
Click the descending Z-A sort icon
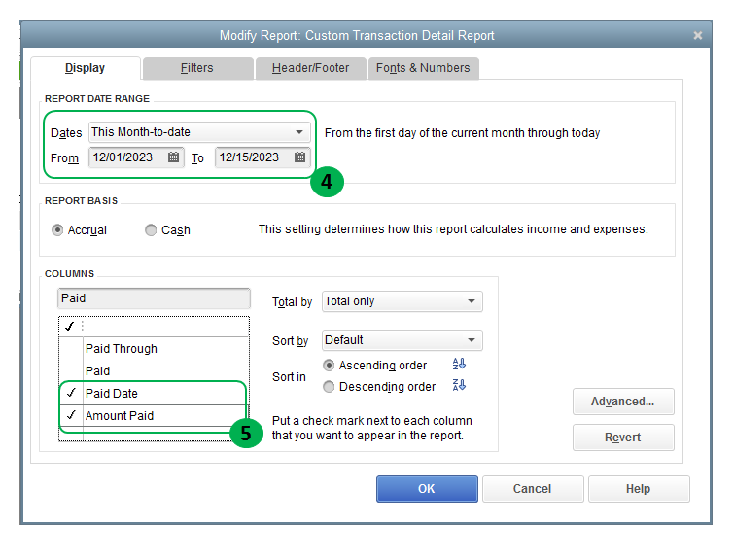point(459,385)
